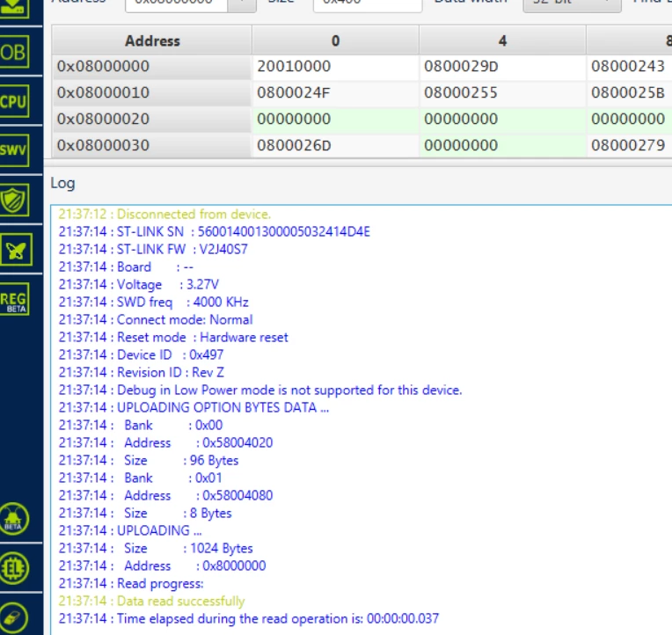This screenshot has height=635, width=672.
Task: Click the Voltage 3.27V log line
Action: (x=138, y=284)
